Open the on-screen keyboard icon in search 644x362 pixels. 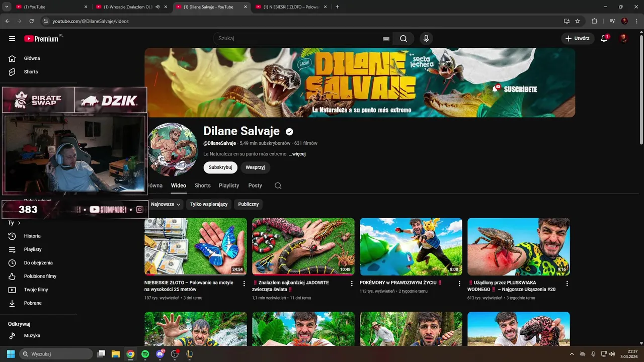(x=386, y=39)
